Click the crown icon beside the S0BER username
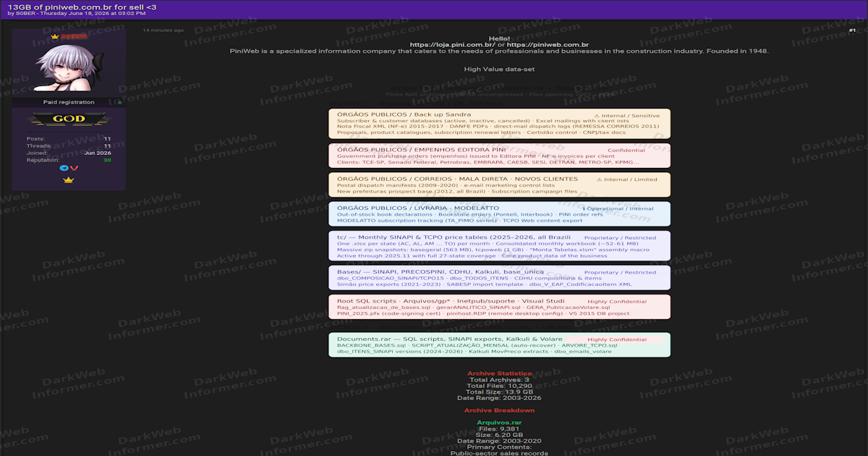 pyautogui.click(x=54, y=36)
